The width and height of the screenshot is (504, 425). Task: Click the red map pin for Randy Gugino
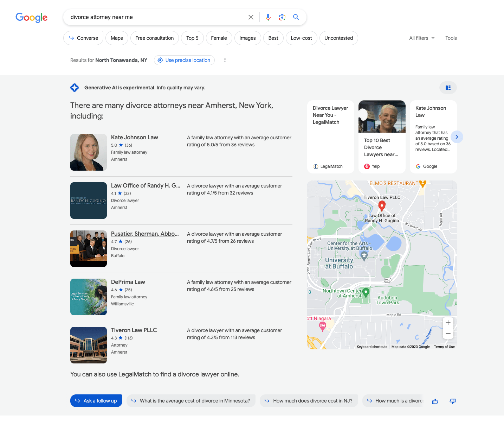click(382, 206)
